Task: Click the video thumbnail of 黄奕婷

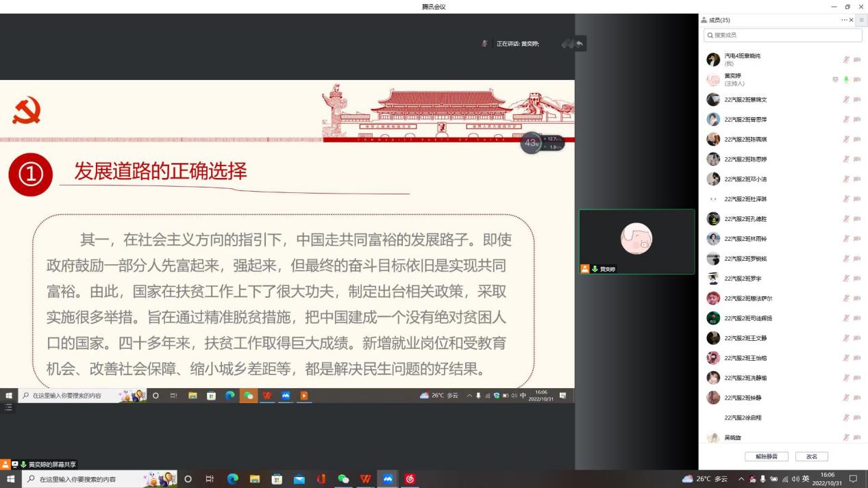Action: tap(636, 239)
